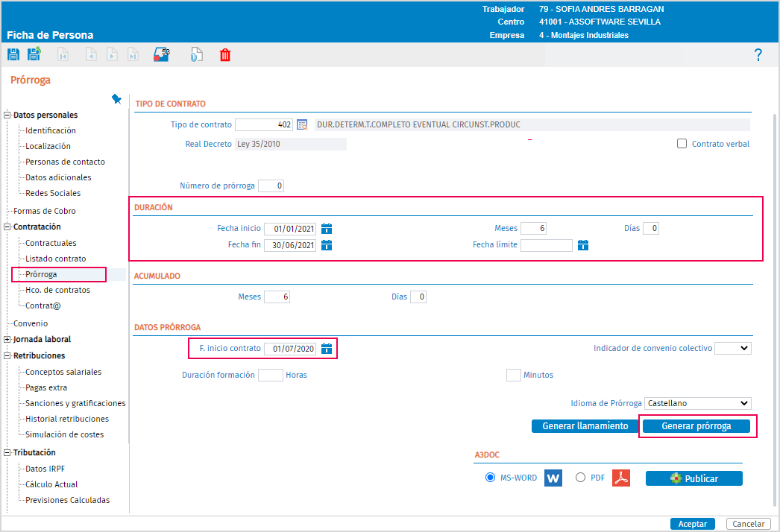Collapse the Retribuciones tree node

pyautogui.click(x=7, y=356)
